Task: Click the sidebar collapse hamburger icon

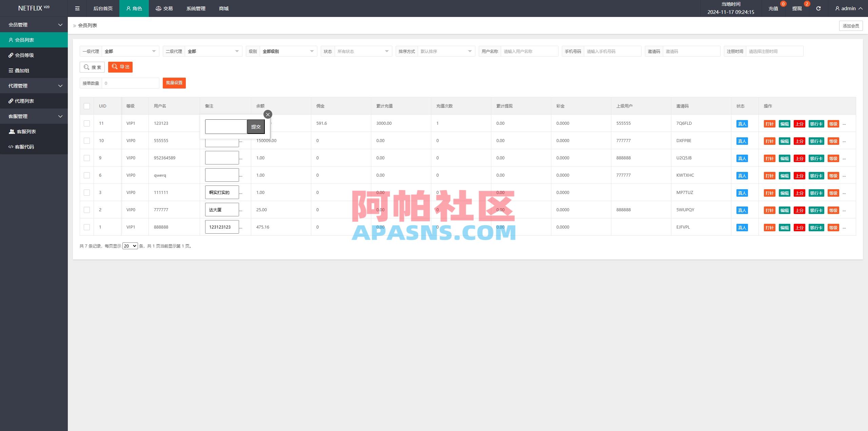Action: tap(77, 8)
